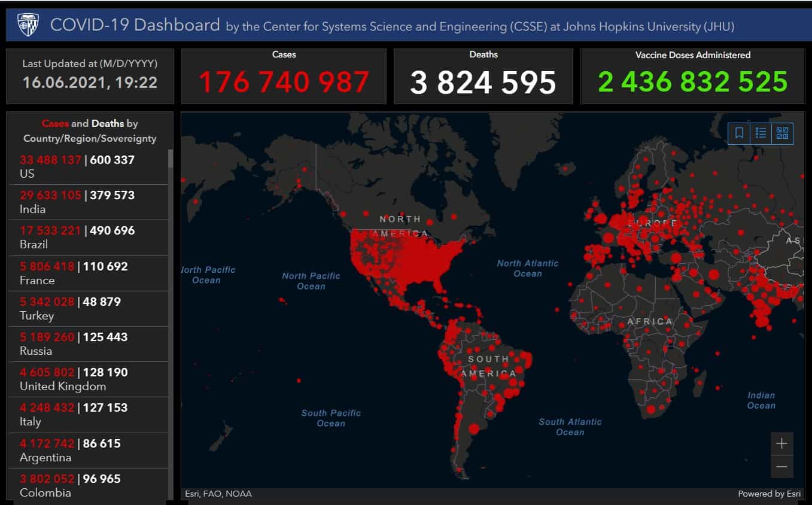Click India cases figure 29 633 105
Screen dimensions: 812x505
point(50,195)
